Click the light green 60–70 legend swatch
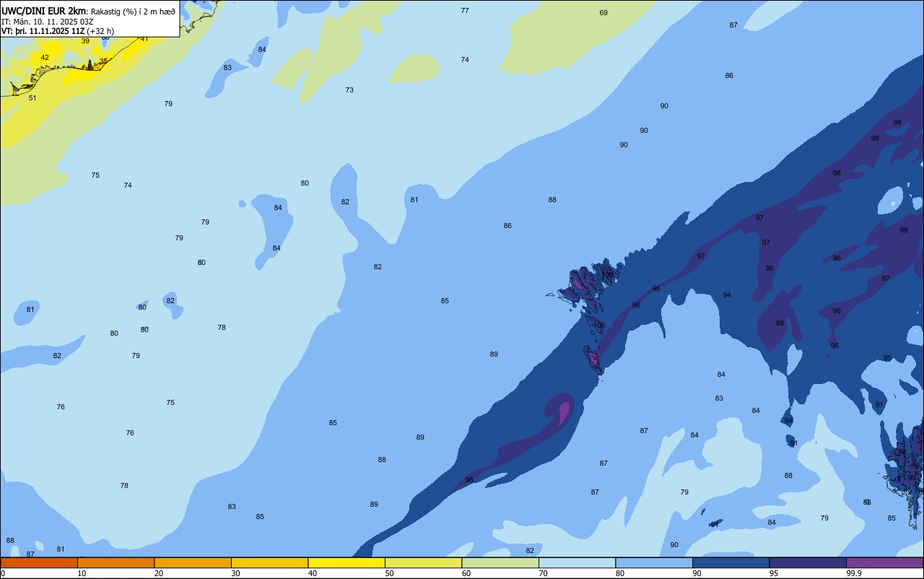Screen dimensions: 924x579 pos(500,562)
